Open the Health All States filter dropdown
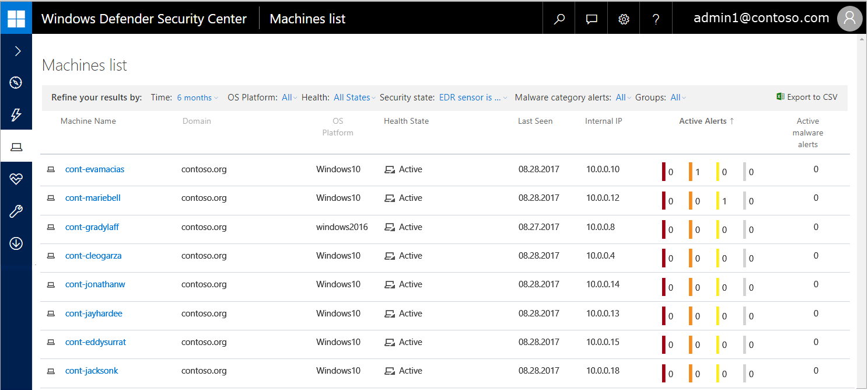The width and height of the screenshot is (868, 390). click(x=355, y=97)
